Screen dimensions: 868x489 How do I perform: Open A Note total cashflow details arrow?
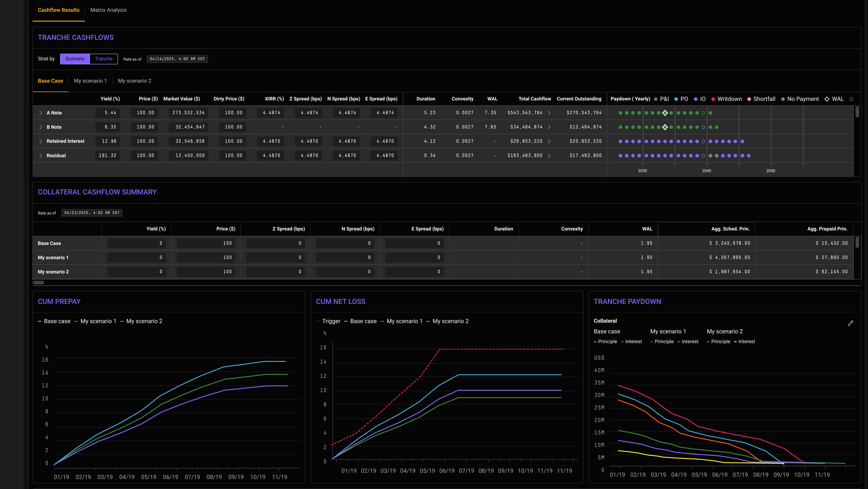point(549,113)
